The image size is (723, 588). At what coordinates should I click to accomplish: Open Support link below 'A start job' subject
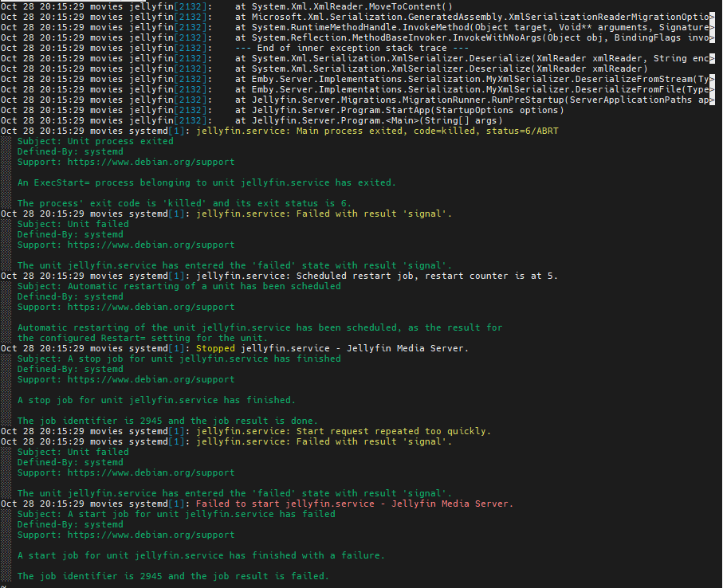pyautogui.click(x=126, y=535)
